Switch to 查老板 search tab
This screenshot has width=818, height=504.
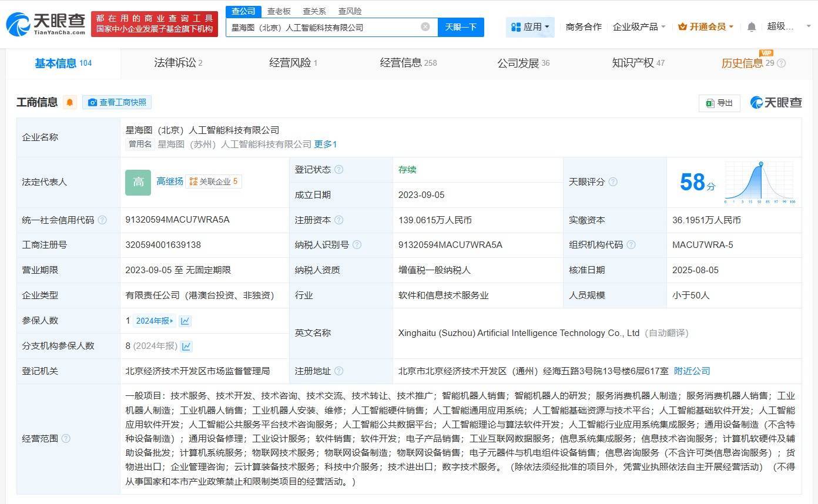[x=279, y=11]
